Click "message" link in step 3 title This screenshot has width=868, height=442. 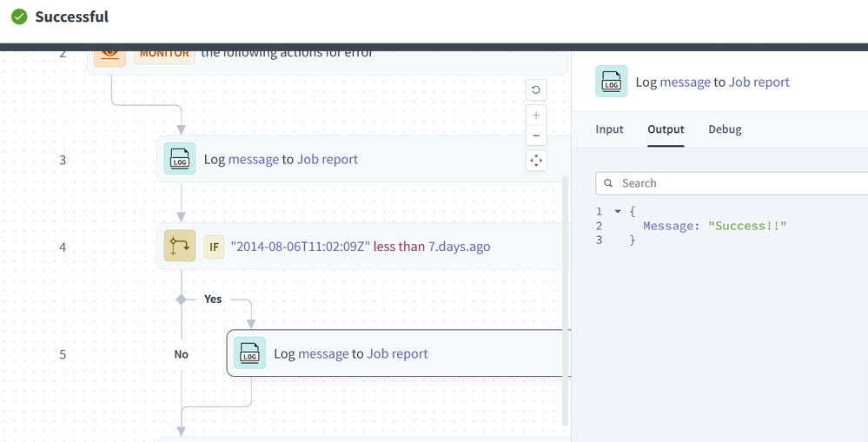click(x=254, y=159)
